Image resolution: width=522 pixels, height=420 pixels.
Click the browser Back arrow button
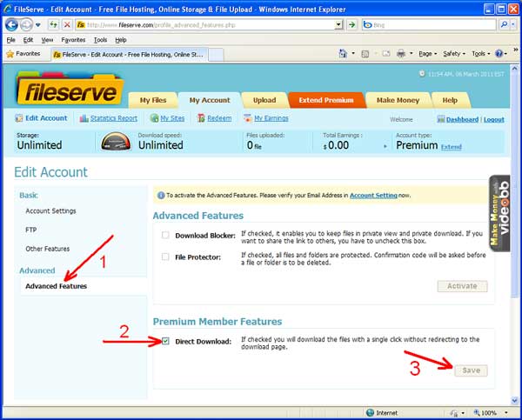[11, 24]
